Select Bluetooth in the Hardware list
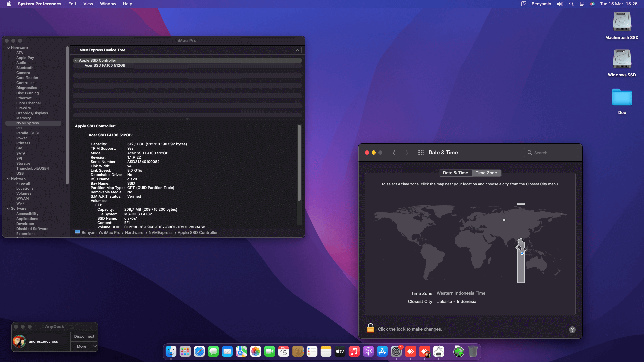The image size is (644, 362). pos(25,68)
